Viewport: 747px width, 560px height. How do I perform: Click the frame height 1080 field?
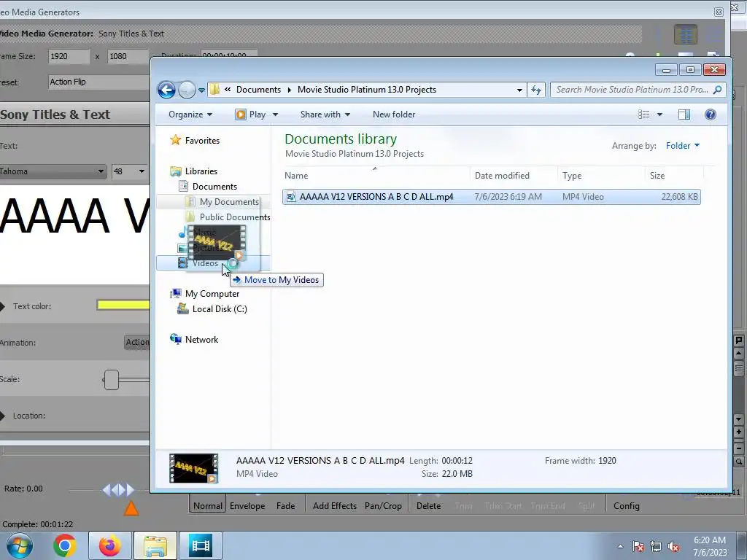[x=128, y=56]
